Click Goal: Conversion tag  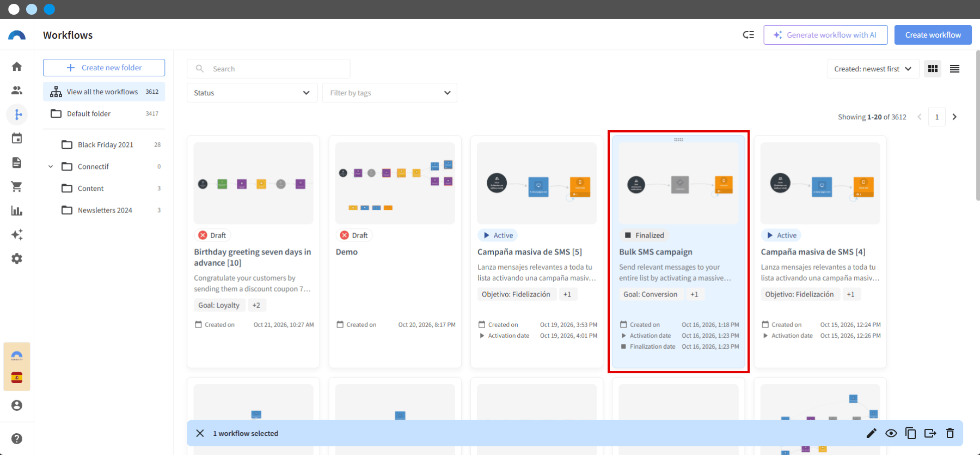[650, 294]
